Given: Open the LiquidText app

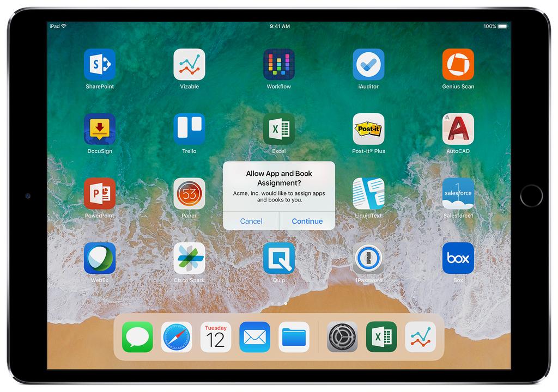Looking at the screenshot, I should 368,193.
